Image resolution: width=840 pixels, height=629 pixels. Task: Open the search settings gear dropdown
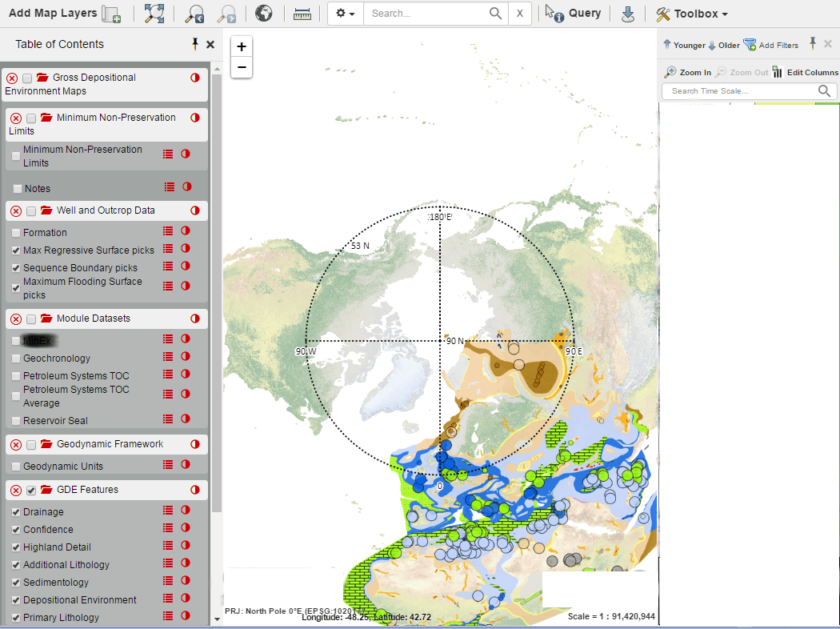click(x=346, y=14)
